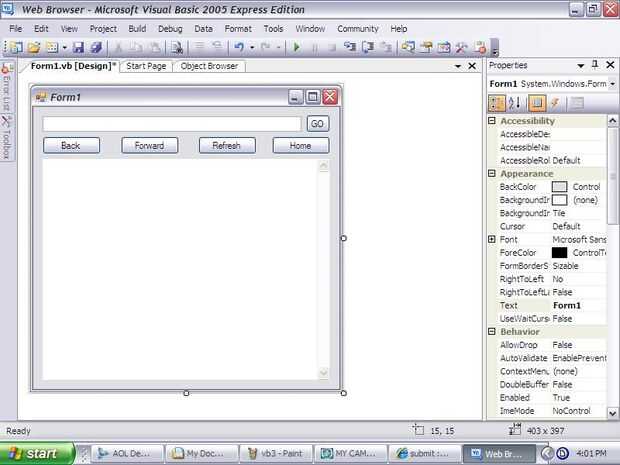Open Object Browser from the toolbar icon
Image resolution: width=620 pixels, height=465 pixels.
click(444, 47)
